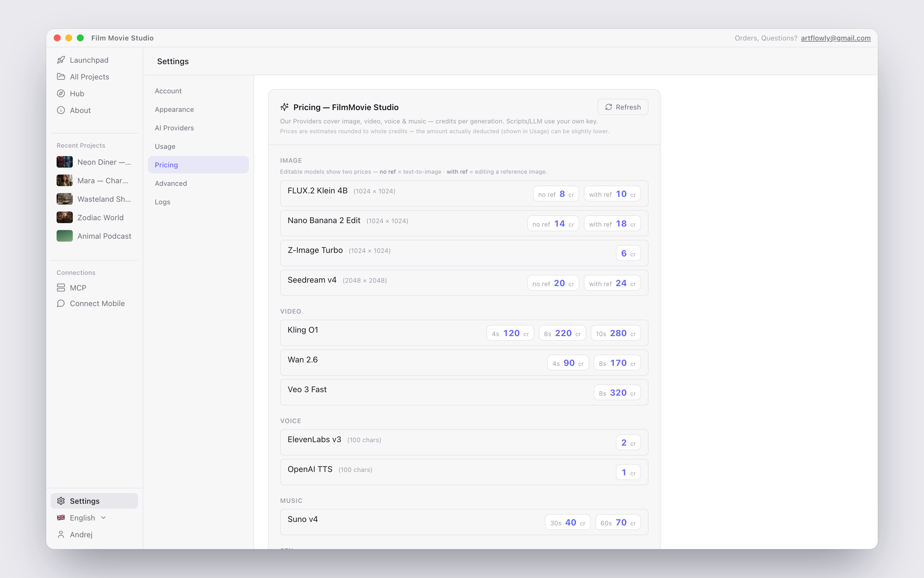Click Suno v4 60s 70 cr badge
924x578 pixels.
[x=618, y=523]
